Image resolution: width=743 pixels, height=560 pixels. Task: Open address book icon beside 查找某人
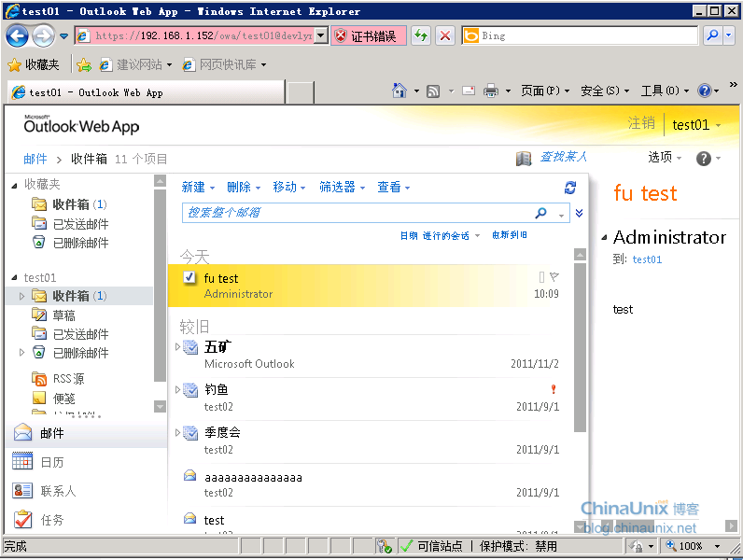(x=524, y=159)
